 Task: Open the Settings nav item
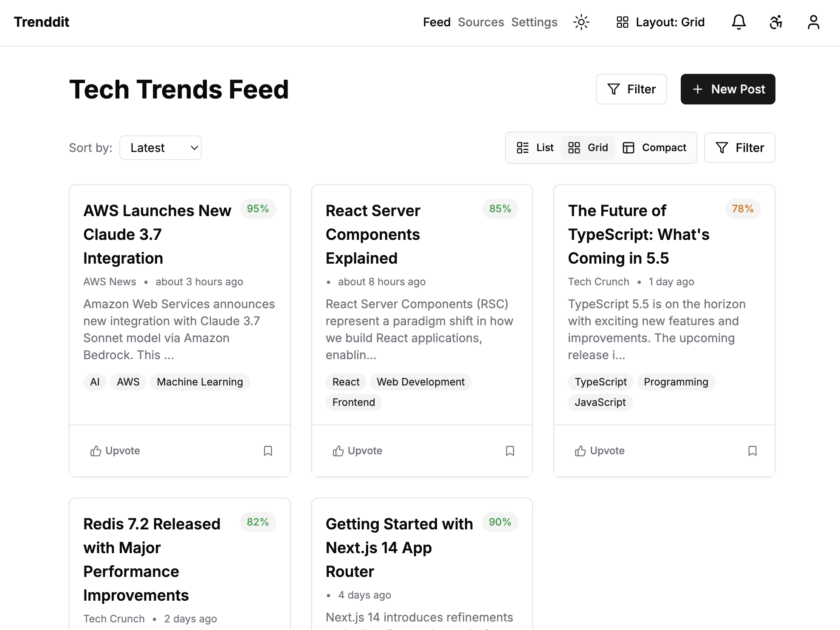534,22
